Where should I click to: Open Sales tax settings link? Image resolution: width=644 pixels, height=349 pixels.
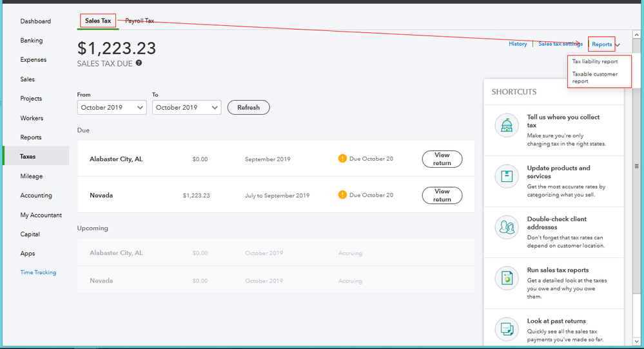point(560,44)
